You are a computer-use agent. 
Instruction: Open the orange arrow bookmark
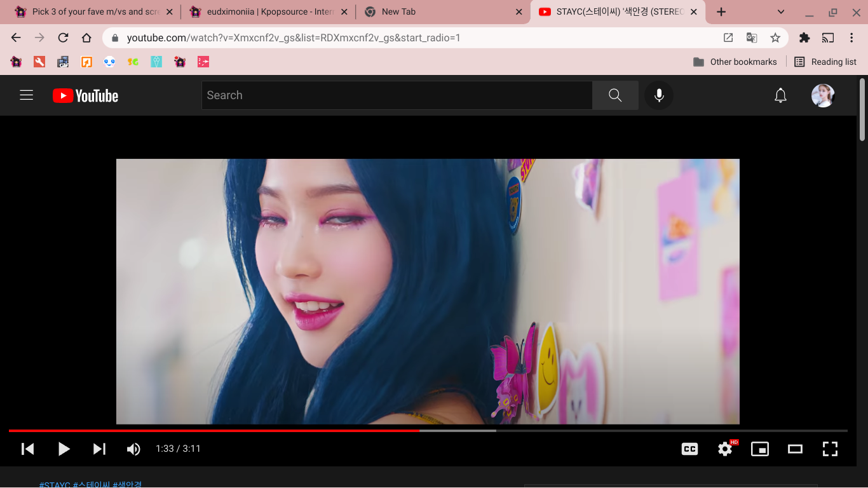point(86,62)
